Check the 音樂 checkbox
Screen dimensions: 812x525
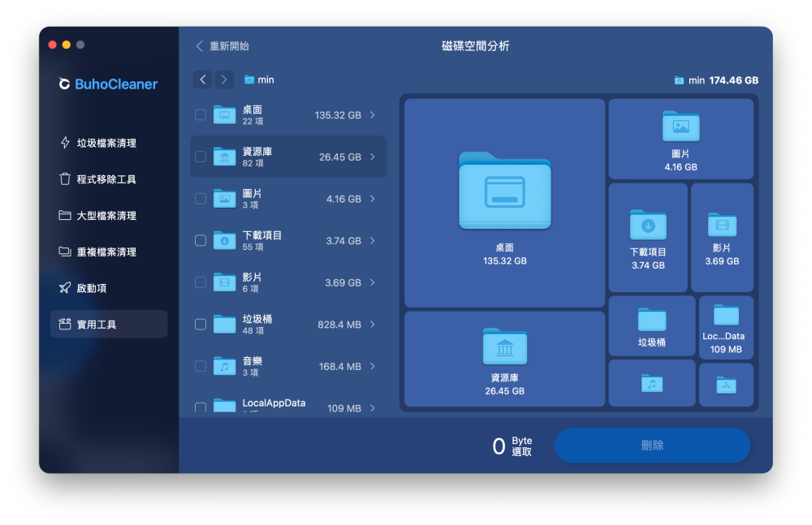(201, 367)
